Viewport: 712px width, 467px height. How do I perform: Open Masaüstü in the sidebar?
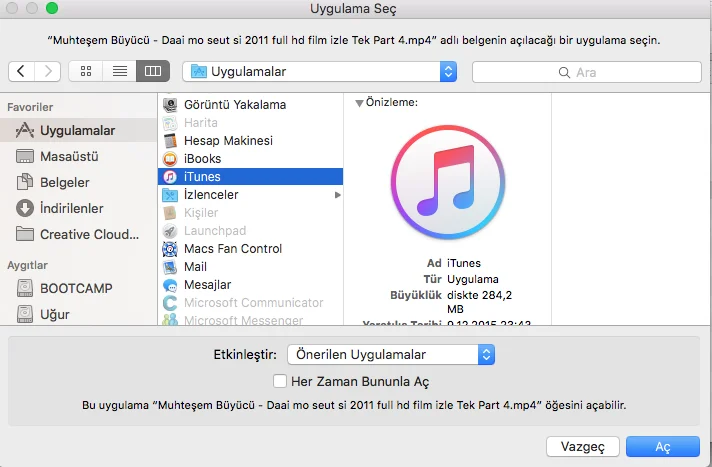(78, 156)
